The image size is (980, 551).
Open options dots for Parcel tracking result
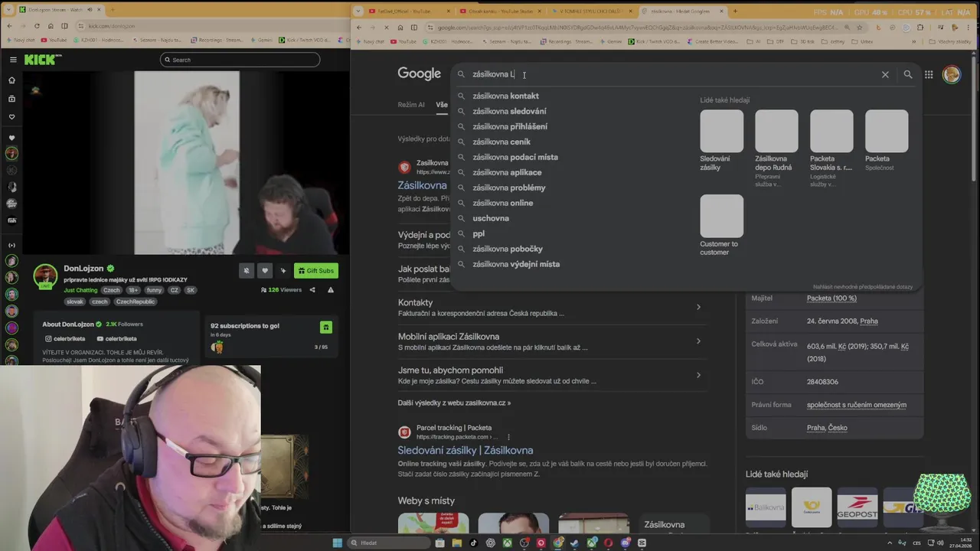[508, 437]
